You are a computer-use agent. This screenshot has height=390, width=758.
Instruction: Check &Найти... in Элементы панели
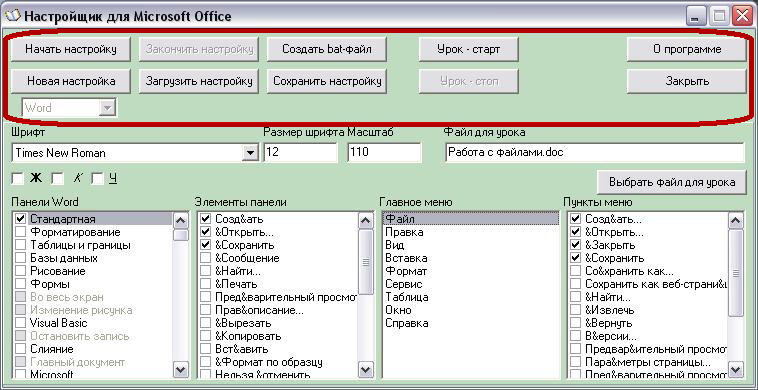(x=205, y=271)
